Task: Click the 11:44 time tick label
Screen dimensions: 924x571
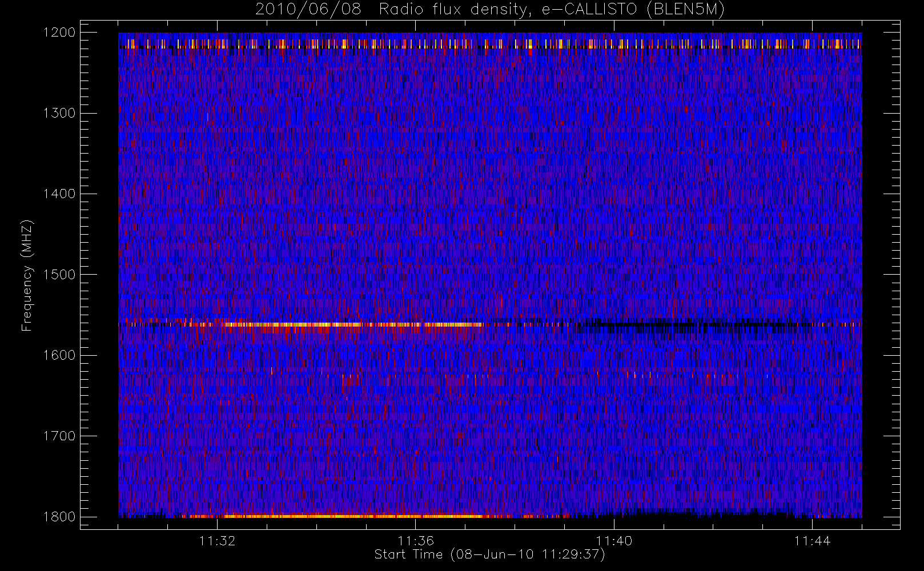Action: click(x=812, y=541)
